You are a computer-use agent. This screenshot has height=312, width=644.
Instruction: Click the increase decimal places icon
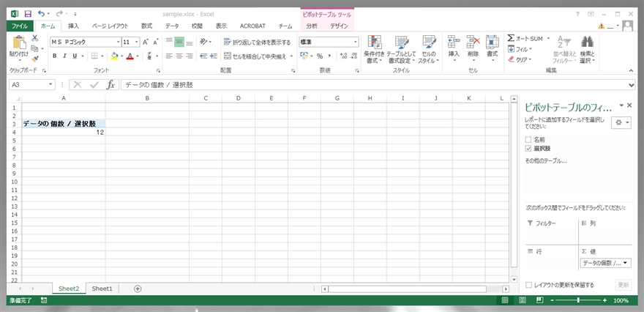pyautogui.click(x=344, y=56)
